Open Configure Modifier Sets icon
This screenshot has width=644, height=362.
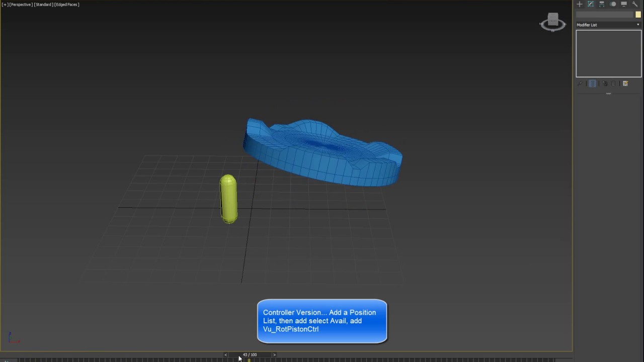[x=625, y=83]
